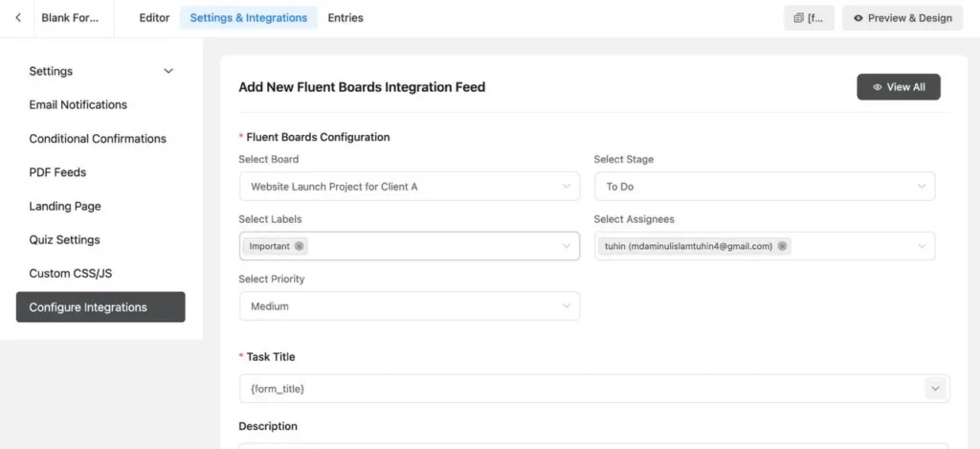
Task: Open the Select Stage dropdown
Action: click(x=765, y=187)
